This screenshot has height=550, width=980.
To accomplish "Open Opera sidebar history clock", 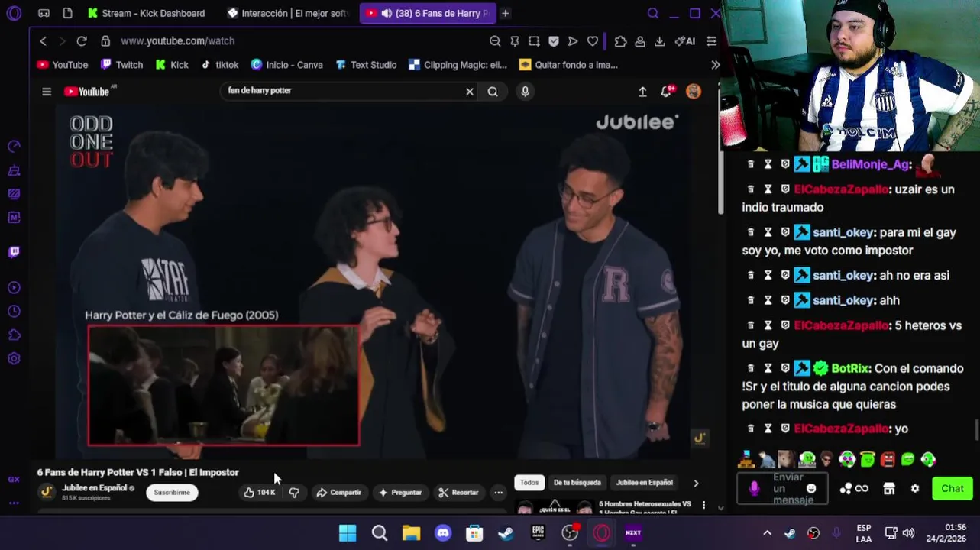I will 14,311.
